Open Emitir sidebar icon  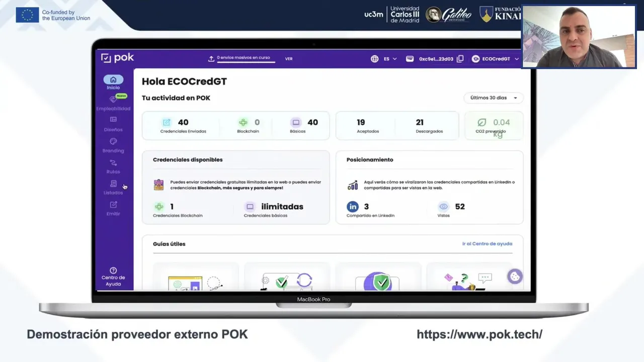pyautogui.click(x=113, y=205)
